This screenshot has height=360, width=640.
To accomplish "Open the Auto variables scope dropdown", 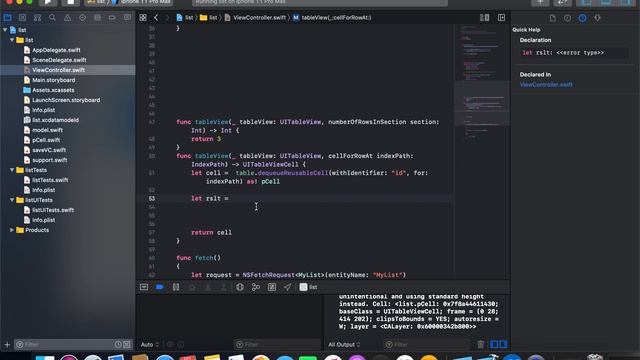I will tap(149, 344).
